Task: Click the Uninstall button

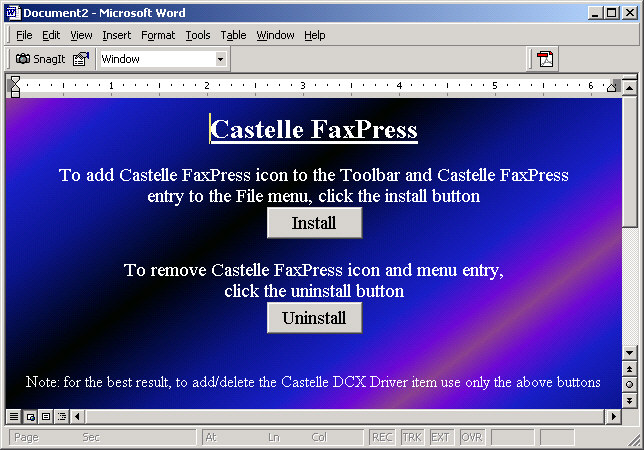Action: pyautogui.click(x=314, y=318)
